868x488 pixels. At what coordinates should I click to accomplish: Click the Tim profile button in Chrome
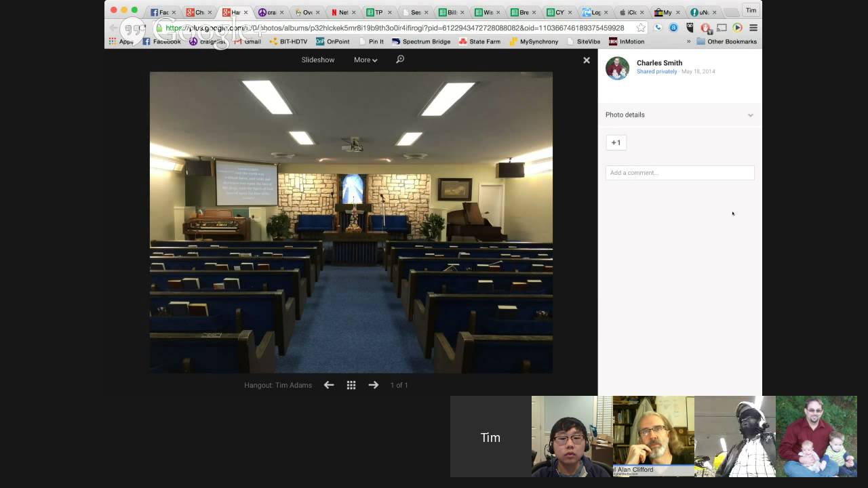751,10
